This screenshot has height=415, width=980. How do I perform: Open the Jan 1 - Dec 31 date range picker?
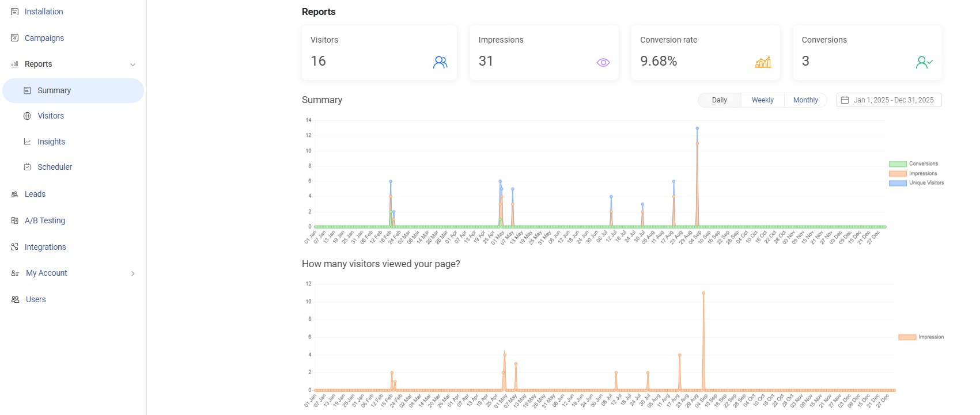[x=893, y=100]
